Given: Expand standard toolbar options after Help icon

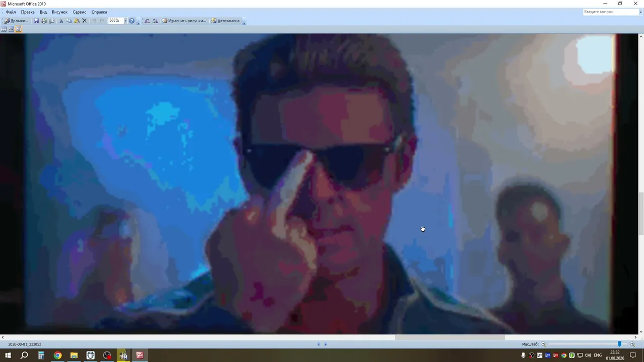Looking at the screenshot, I should coord(138,22).
